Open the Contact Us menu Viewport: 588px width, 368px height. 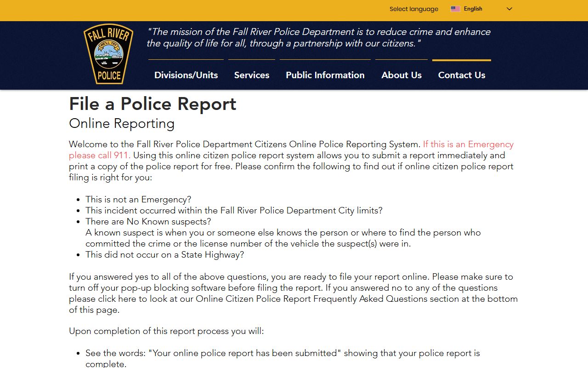pos(462,75)
